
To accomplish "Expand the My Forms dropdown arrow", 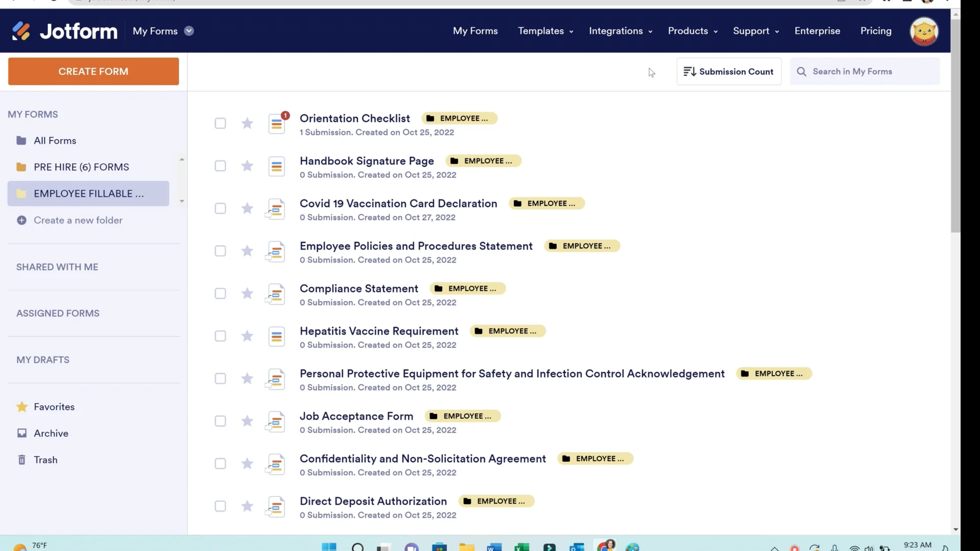I will coord(189,31).
